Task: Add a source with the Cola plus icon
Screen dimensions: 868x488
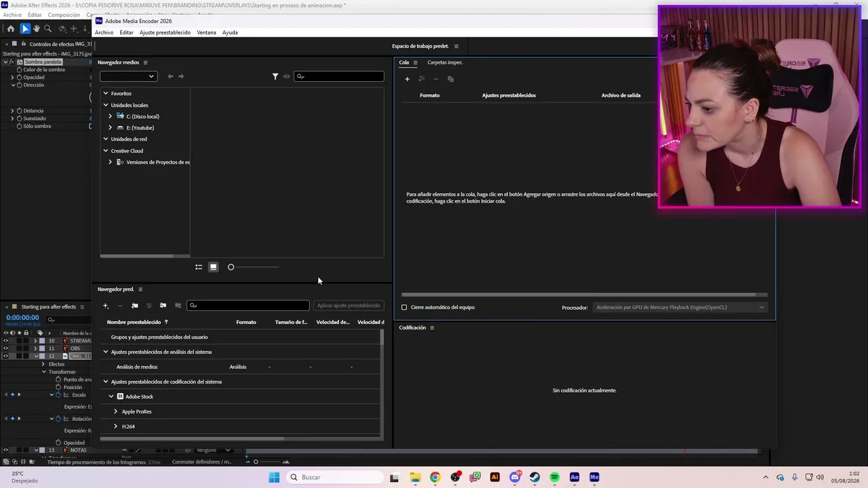Action: tap(407, 79)
